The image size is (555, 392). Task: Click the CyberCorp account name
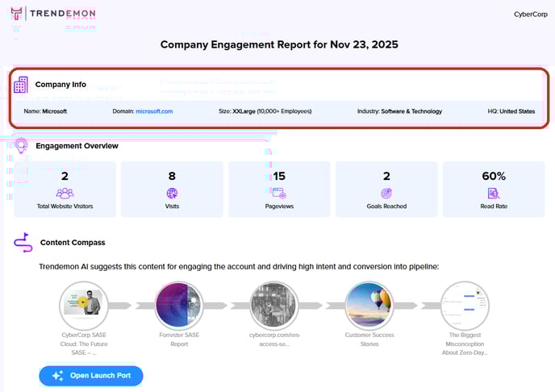point(529,14)
